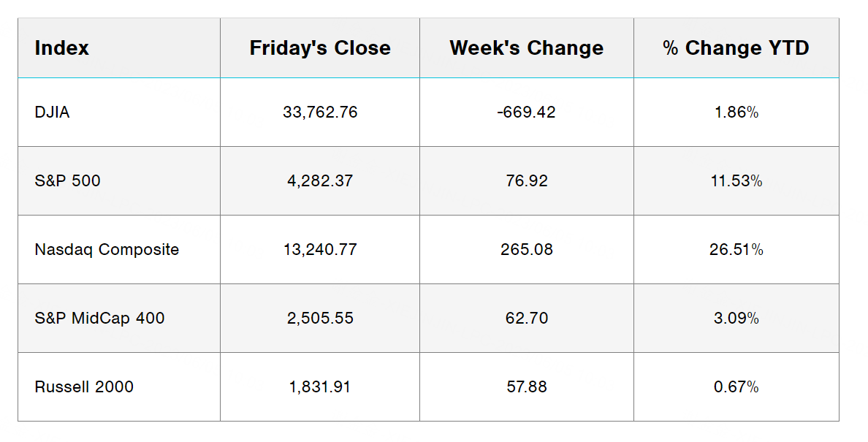Click Russell 2000 close 1,831.91

(x=320, y=387)
